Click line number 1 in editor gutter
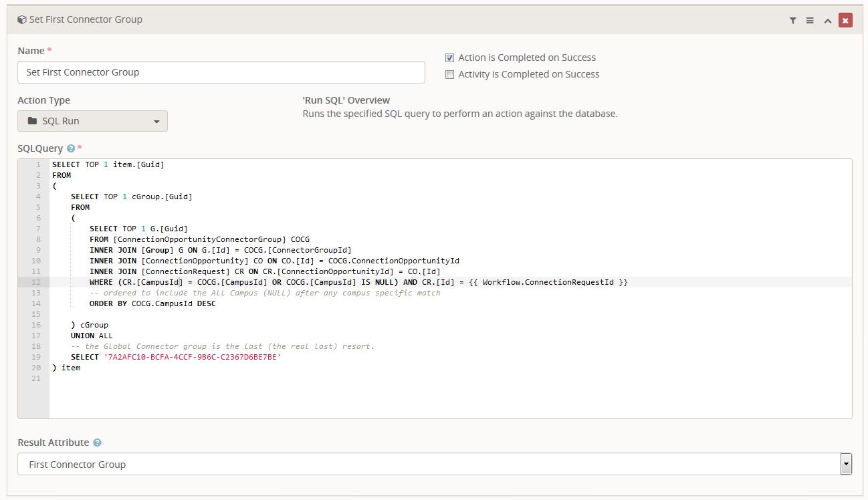The height and width of the screenshot is (500, 868). (x=38, y=164)
